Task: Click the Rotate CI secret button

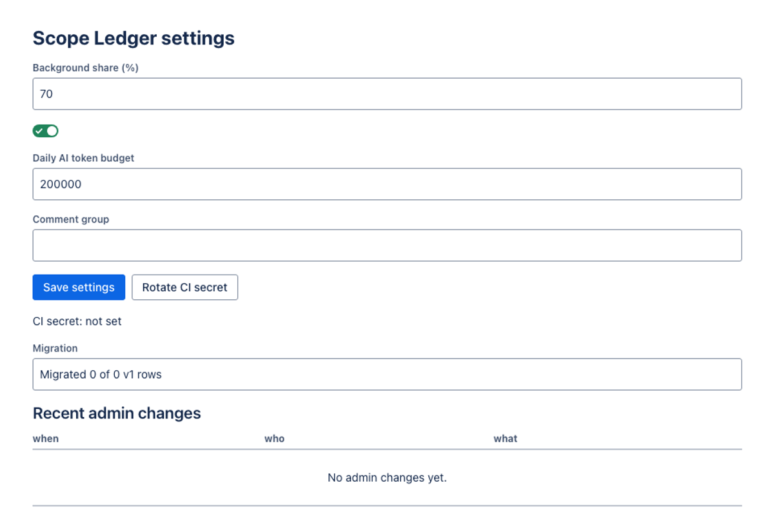Action: 184,287
